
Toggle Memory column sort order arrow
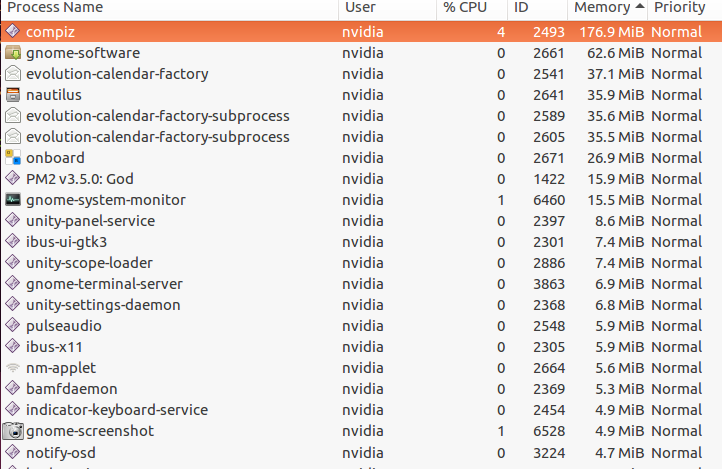(640, 6)
